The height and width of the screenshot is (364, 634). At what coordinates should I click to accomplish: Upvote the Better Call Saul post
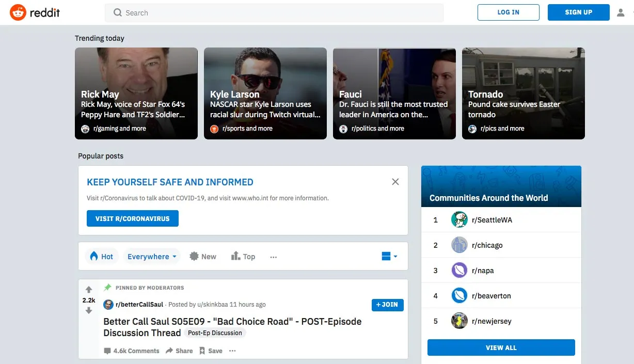coord(89,290)
